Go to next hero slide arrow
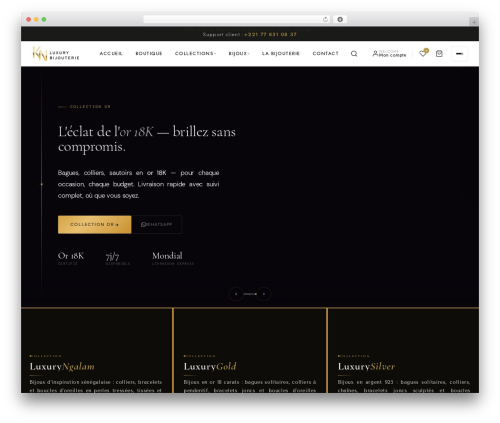Image resolution: width=500 pixels, height=423 pixels. pyautogui.click(x=264, y=294)
